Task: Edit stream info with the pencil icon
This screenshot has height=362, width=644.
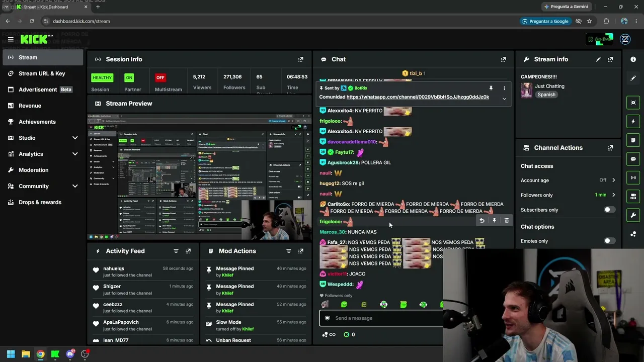Action: click(598, 59)
